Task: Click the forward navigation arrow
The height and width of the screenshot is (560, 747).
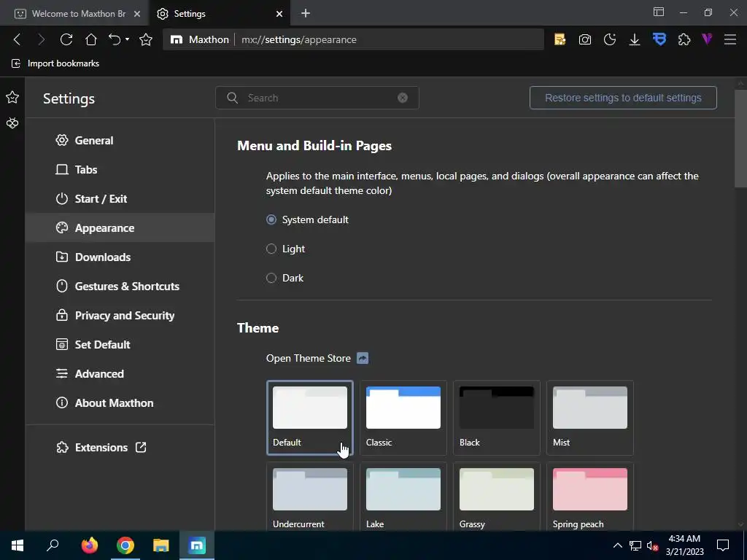Action: click(42, 39)
